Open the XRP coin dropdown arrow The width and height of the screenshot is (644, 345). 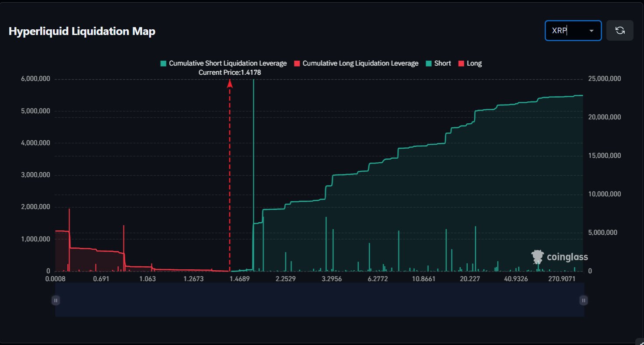pyautogui.click(x=591, y=31)
